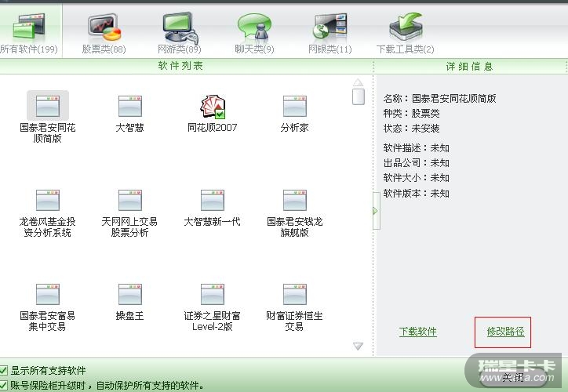Viewport: 568px width, 392px height.
Task: Open the 下载工具类(2) download arrow icon
Action: (x=406, y=27)
